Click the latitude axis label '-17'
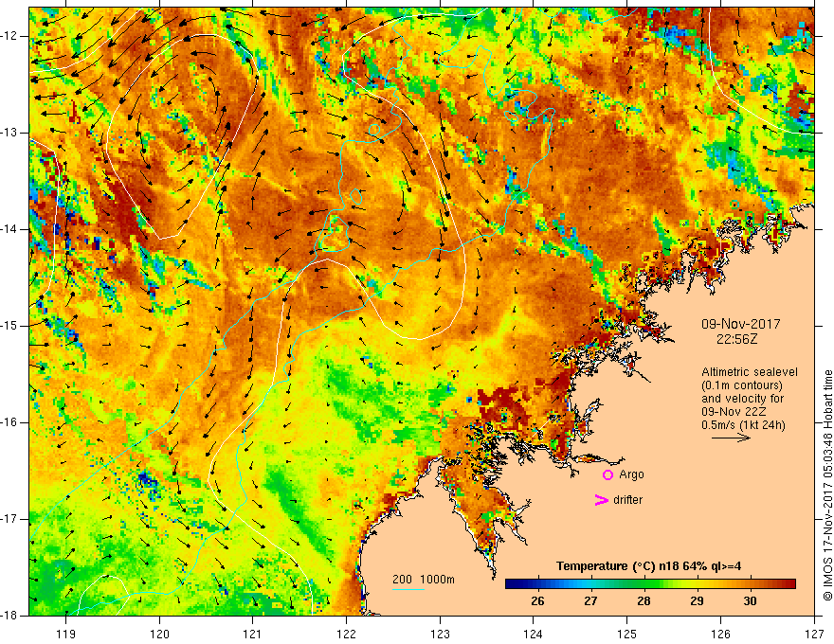The width and height of the screenshot is (834, 644). pos(9,519)
